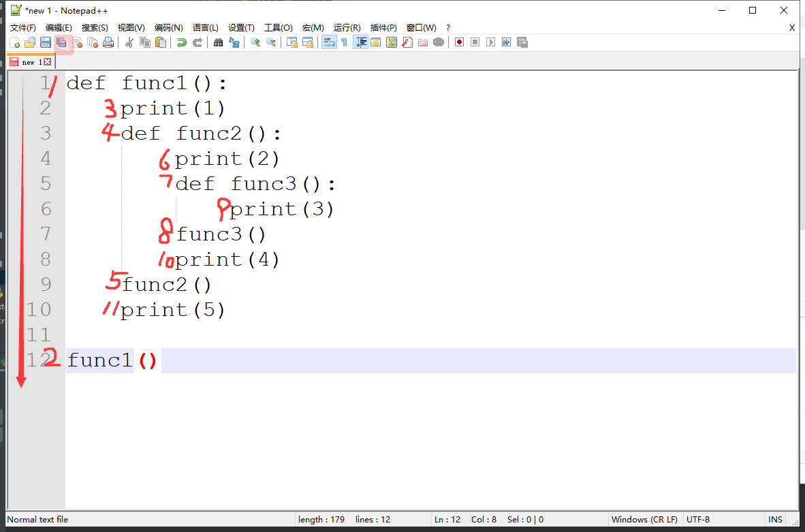Viewport: 805px width, 532px height.
Task: Open the Replace dialog icon
Action: point(234,43)
